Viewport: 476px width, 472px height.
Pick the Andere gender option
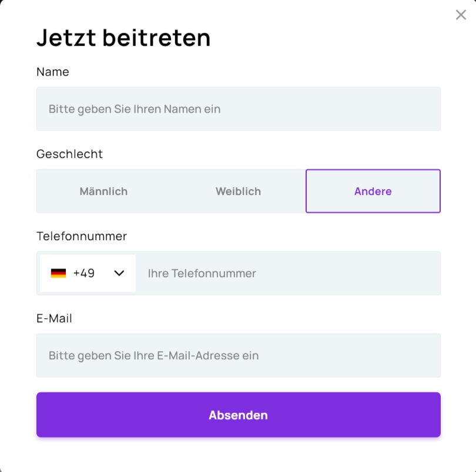(x=373, y=191)
